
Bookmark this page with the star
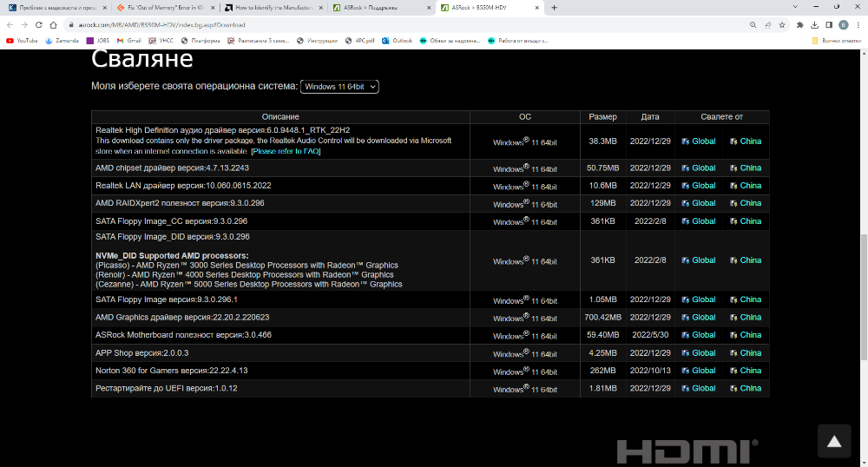(782, 25)
